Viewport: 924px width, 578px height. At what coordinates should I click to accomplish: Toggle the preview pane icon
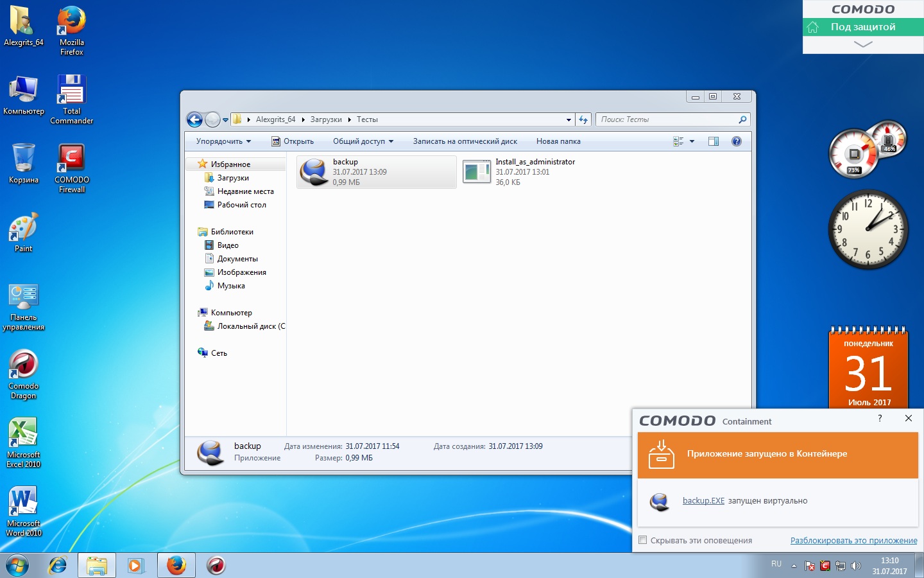click(713, 141)
